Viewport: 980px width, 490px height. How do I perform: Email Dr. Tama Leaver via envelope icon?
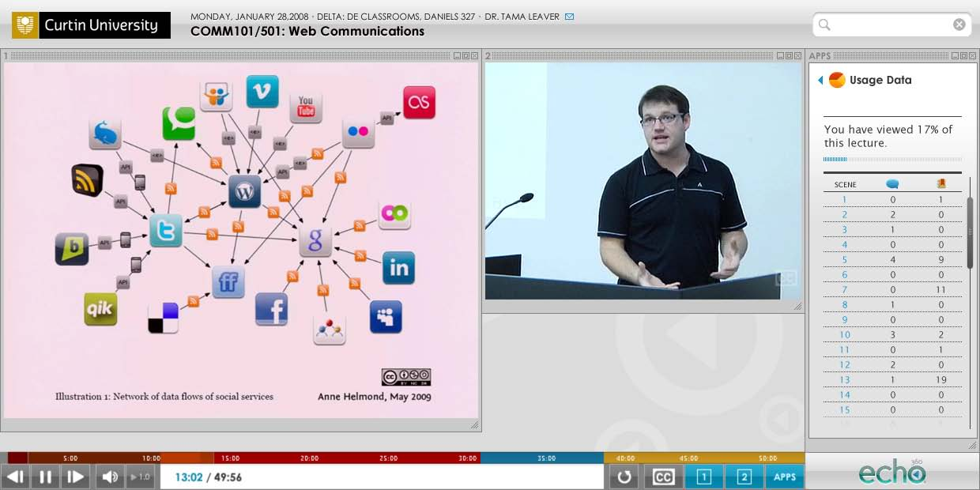570,17
